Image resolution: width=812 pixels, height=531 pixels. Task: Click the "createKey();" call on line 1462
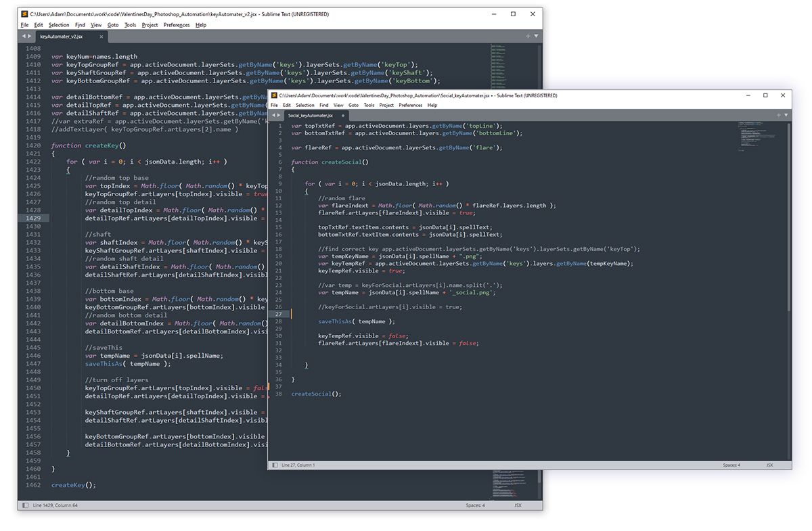click(74, 485)
